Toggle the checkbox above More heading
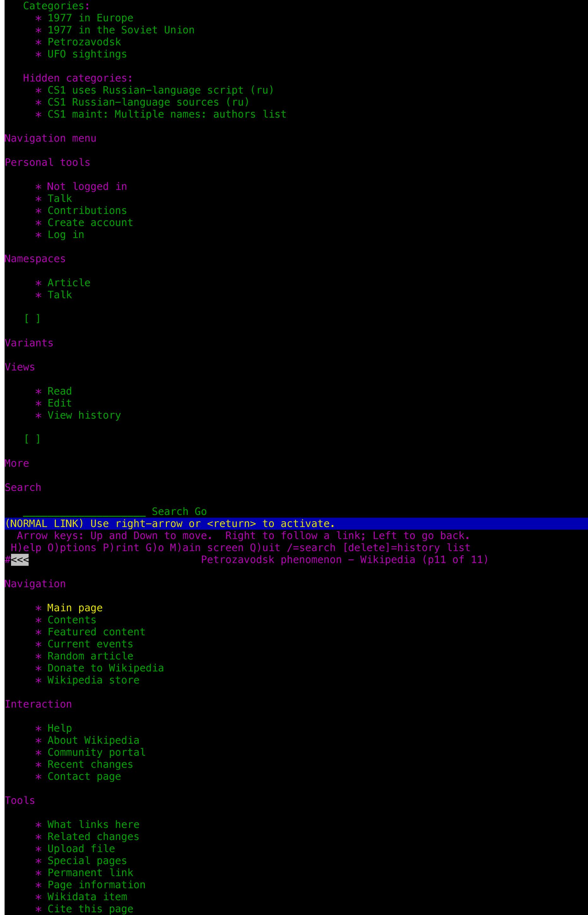The width and height of the screenshot is (588, 915). pyautogui.click(x=32, y=439)
